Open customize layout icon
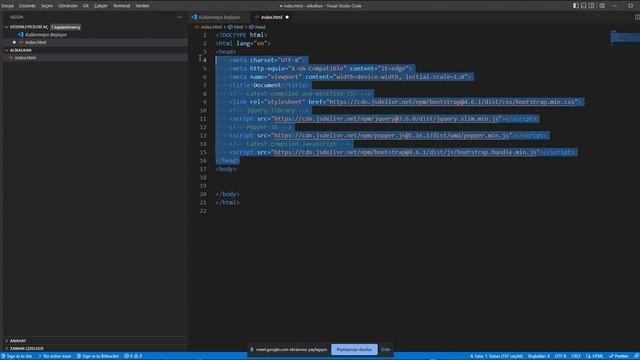This screenshot has height=360, width=640. coord(602,6)
